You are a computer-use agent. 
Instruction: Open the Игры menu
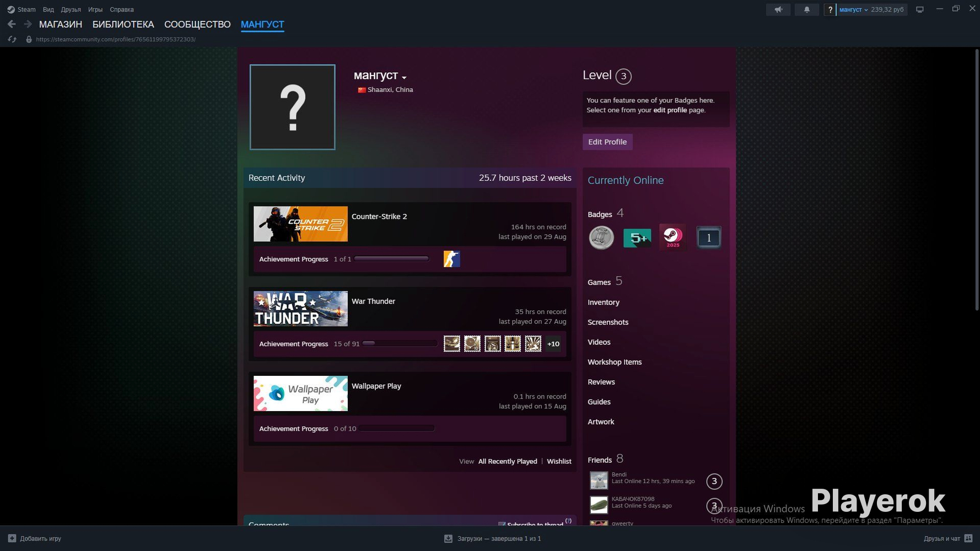click(x=95, y=9)
